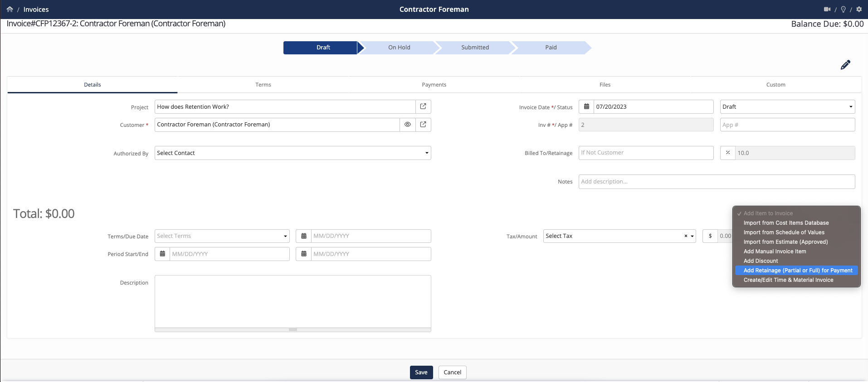The width and height of the screenshot is (868, 382).
Task: Choose Add Retainage for Payment option
Action: [x=796, y=271]
